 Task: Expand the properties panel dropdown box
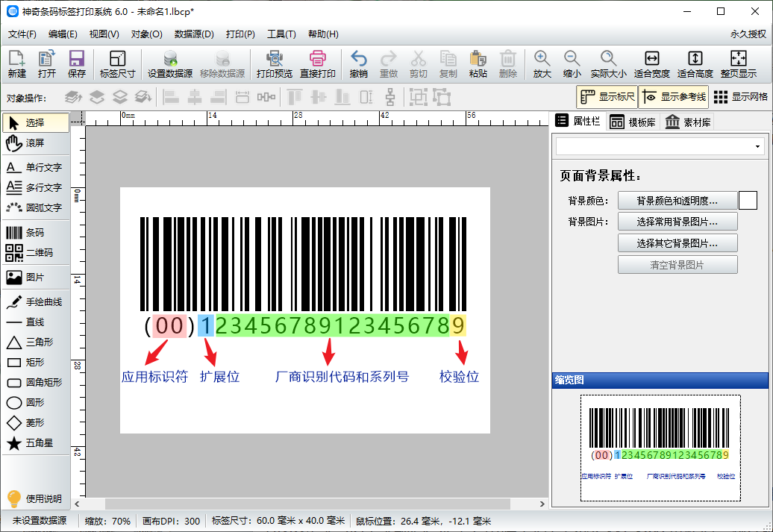758,146
